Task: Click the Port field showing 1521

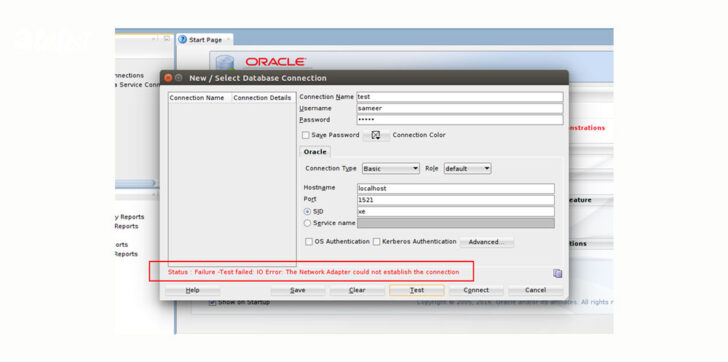Action: coord(455,200)
